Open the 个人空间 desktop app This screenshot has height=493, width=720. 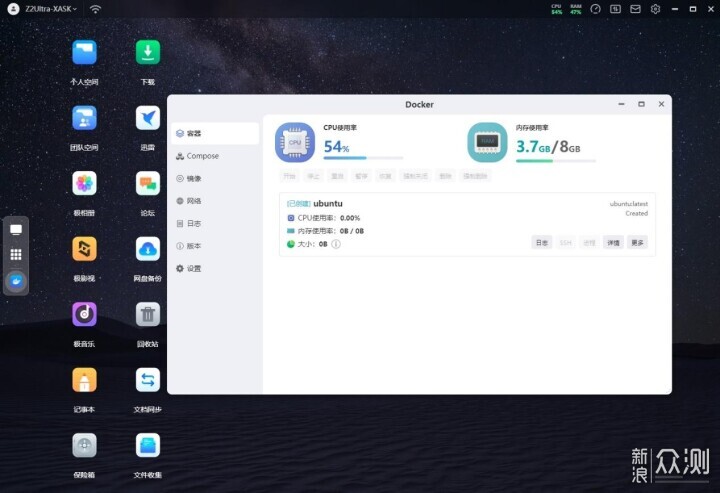pos(84,52)
